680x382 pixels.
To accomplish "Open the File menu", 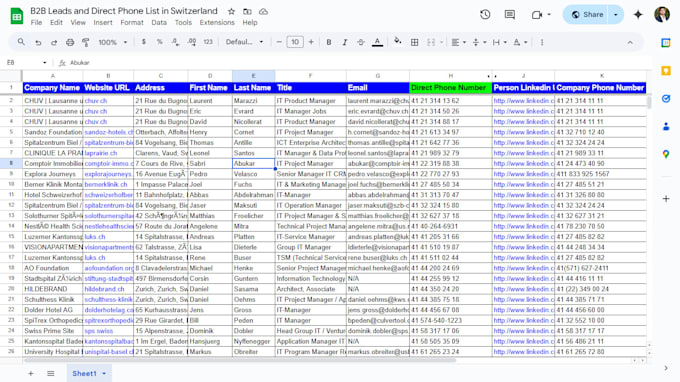I will coord(36,23).
